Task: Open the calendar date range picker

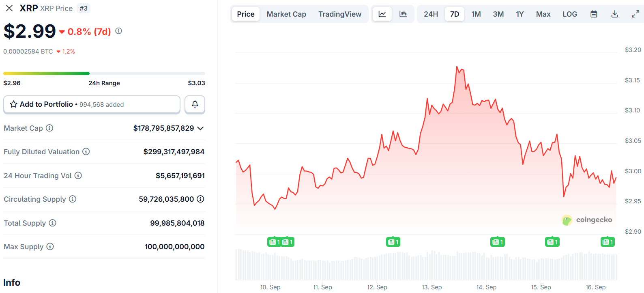Action: pyautogui.click(x=594, y=14)
